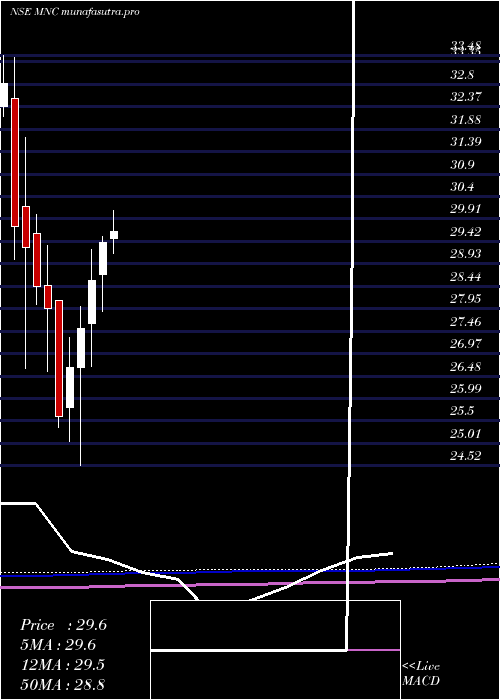
Task: Click the '12MA : 29.5' readout
Action: [x=62, y=665]
